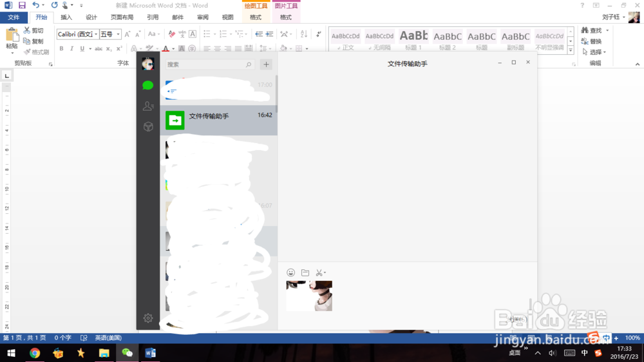Click the Format Painter (格式刷) button
Viewport: 644px width, 362px height.
[36, 52]
